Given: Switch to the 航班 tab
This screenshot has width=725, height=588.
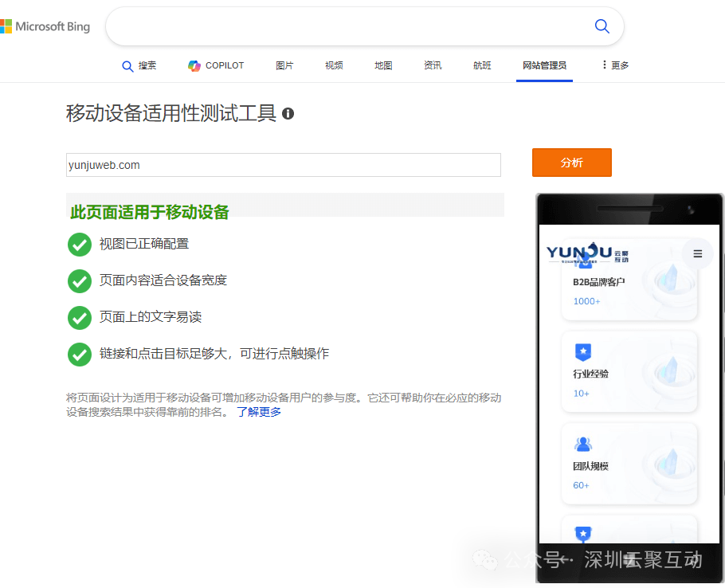Looking at the screenshot, I should click(482, 65).
